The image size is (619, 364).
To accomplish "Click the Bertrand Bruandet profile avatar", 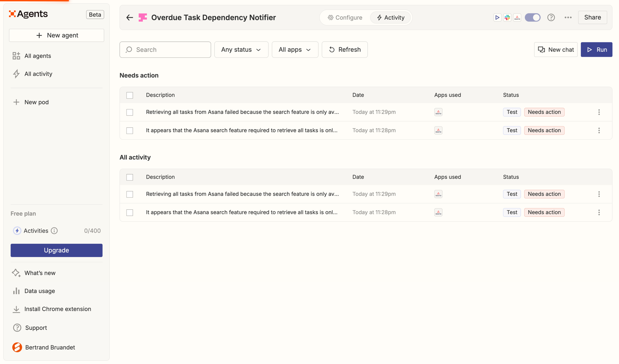I will click(17, 347).
